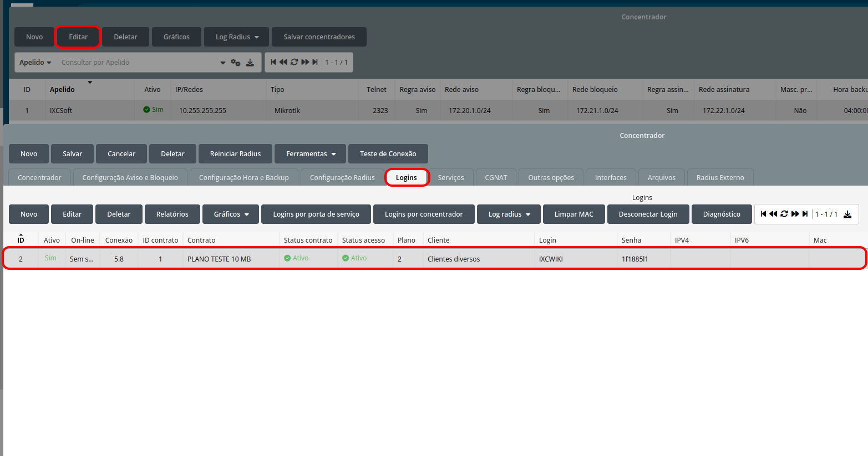Select the IXCSoft row in concentrador list
Viewport: 868px width, 456px height.
(438, 110)
